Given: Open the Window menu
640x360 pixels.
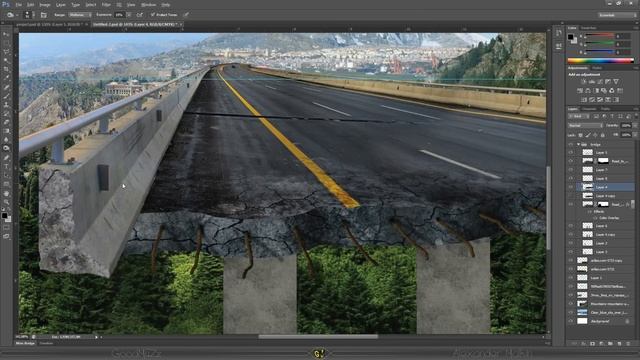Looking at the screenshot, I should [148, 5].
